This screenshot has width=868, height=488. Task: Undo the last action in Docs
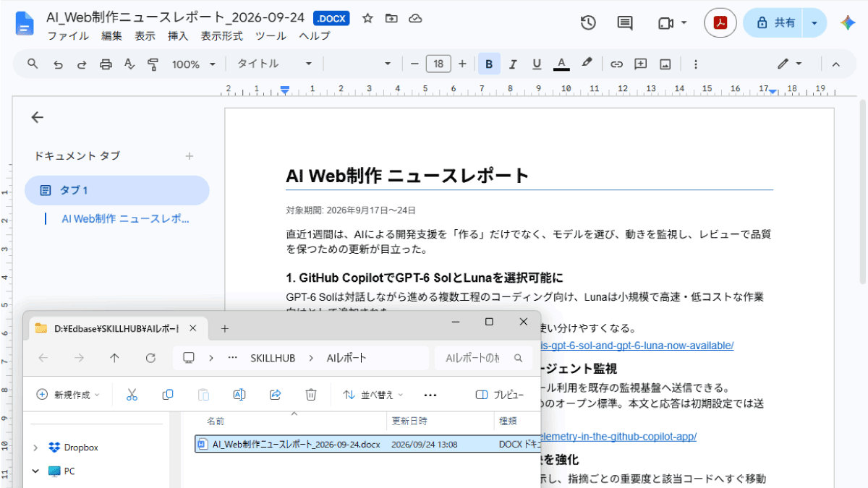pyautogui.click(x=58, y=64)
